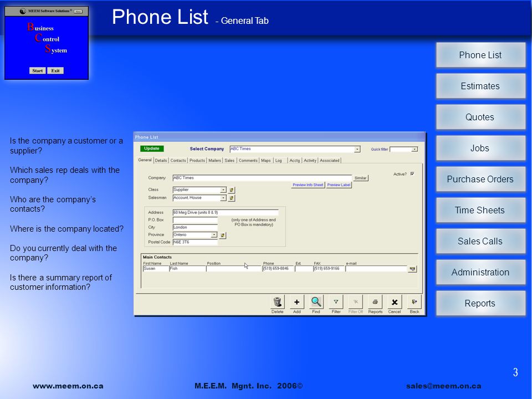Click edit icon next to Province field
This screenshot has height=399, width=532.
[x=223, y=235]
